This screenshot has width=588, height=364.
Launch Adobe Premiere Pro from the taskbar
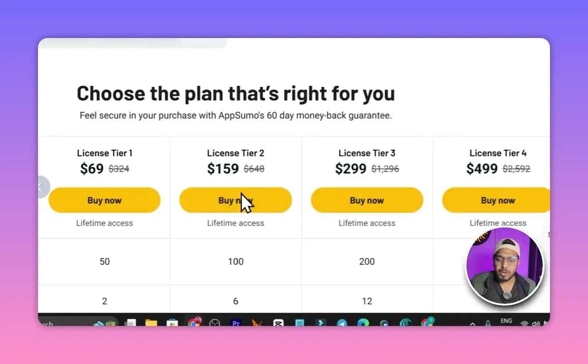pyautogui.click(x=235, y=322)
